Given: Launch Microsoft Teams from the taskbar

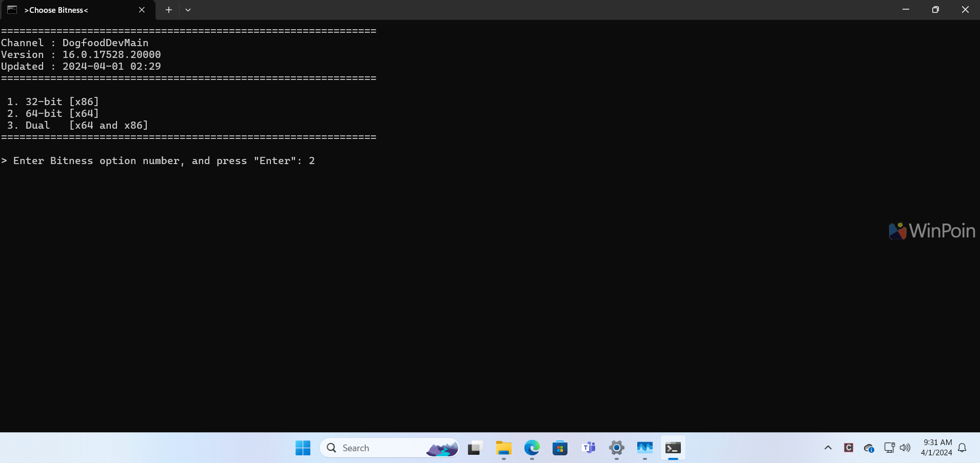Looking at the screenshot, I should coord(589,448).
